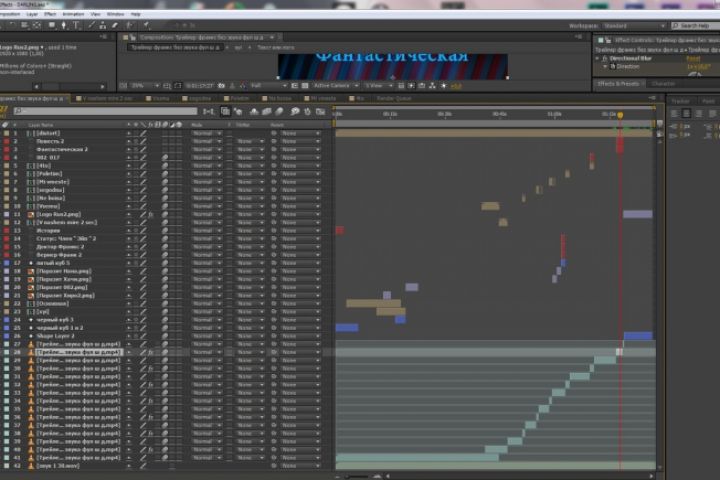Toggle hide shy layers icon in timeline

pos(254,111)
